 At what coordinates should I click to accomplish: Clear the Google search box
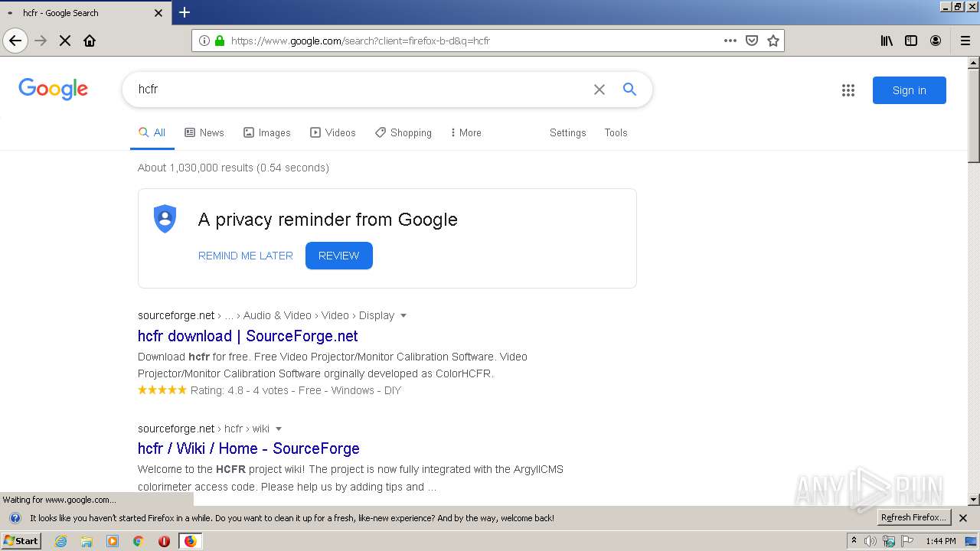(x=599, y=90)
